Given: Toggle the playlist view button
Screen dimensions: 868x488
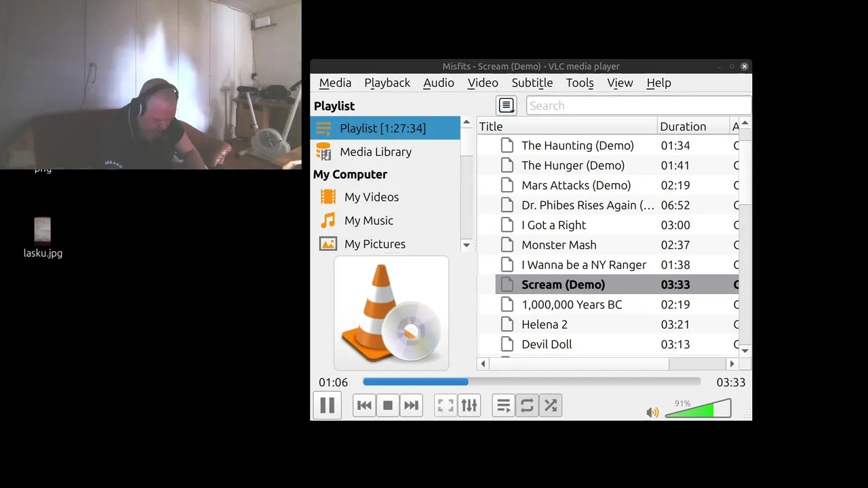Looking at the screenshot, I should 503,405.
